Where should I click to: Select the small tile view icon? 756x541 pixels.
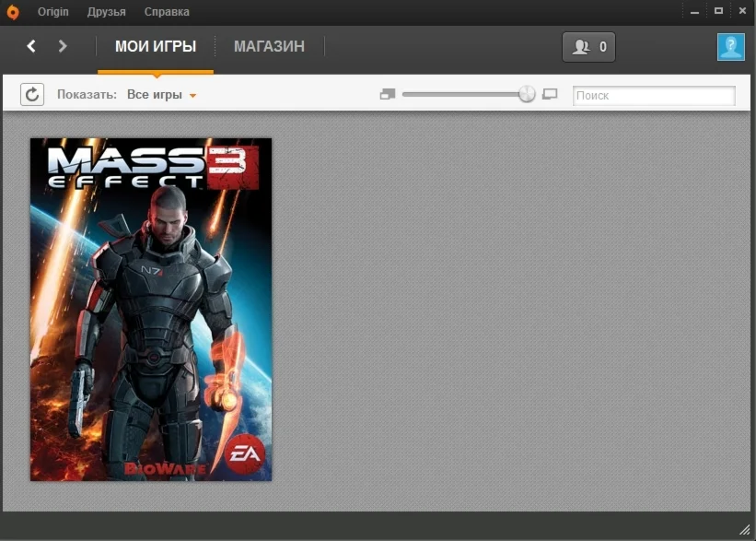coord(388,93)
